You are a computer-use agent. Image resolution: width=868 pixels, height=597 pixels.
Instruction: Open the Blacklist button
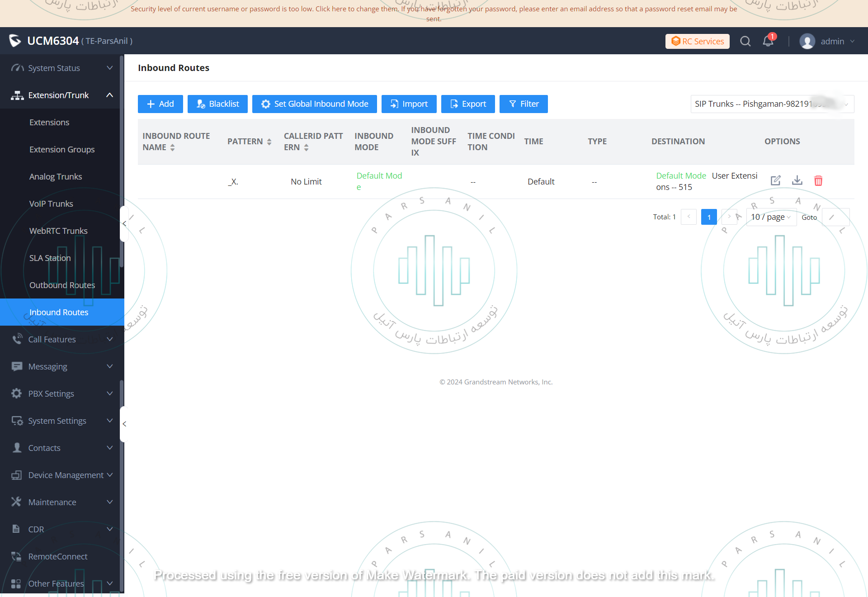click(x=217, y=104)
